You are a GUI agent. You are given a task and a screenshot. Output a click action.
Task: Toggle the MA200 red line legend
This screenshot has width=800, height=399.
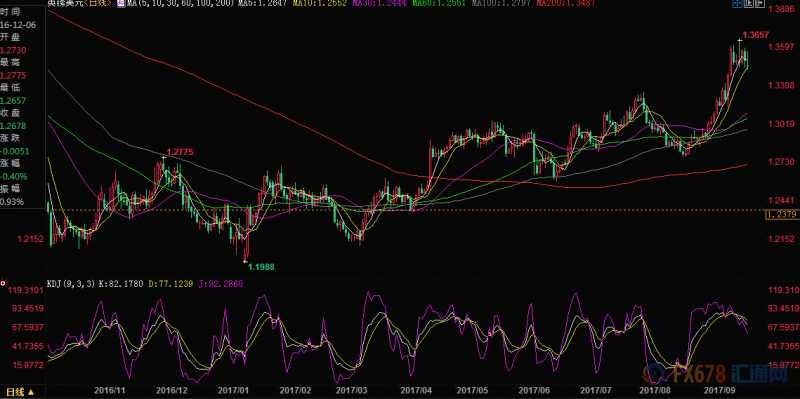pyautogui.click(x=558, y=3)
